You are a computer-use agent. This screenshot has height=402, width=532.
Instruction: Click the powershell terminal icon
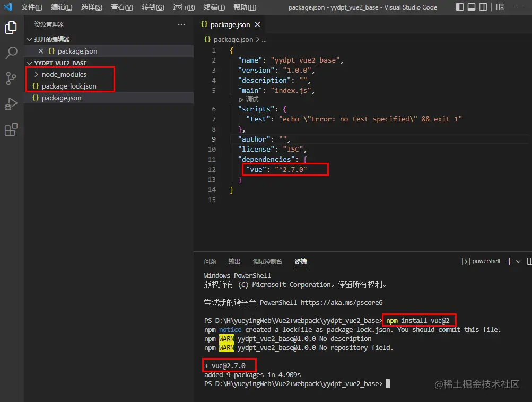point(466,261)
